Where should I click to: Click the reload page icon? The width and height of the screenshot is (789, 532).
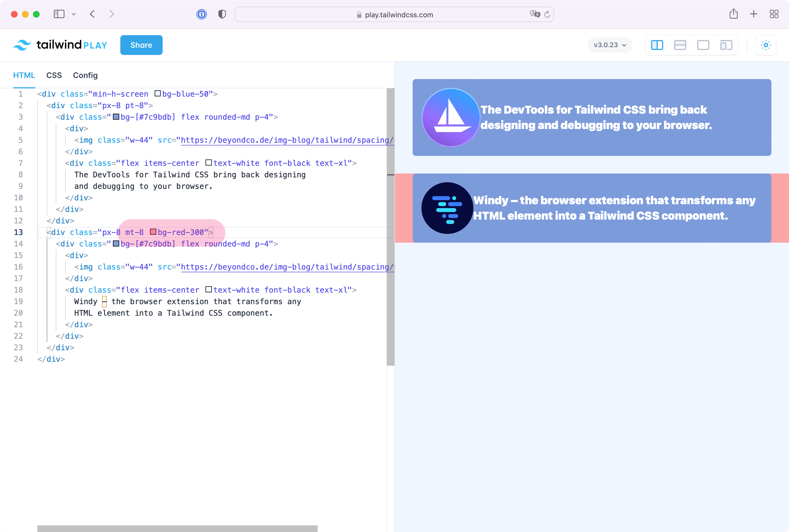point(547,14)
